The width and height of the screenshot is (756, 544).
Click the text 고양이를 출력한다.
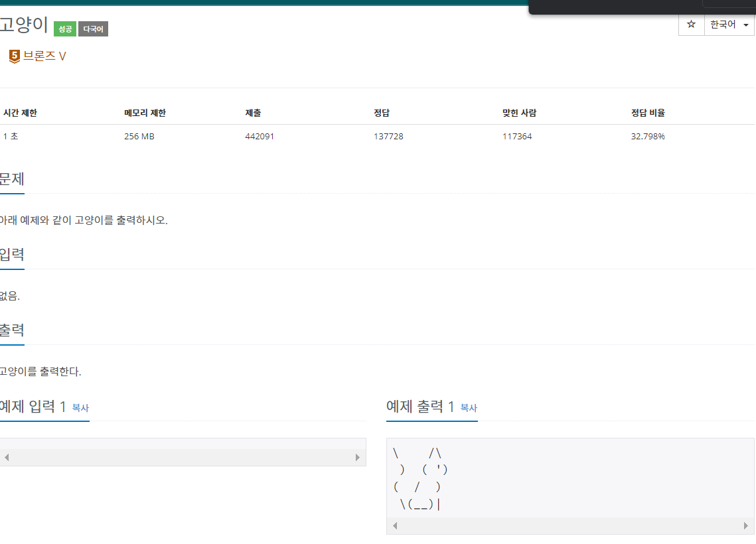point(40,372)
